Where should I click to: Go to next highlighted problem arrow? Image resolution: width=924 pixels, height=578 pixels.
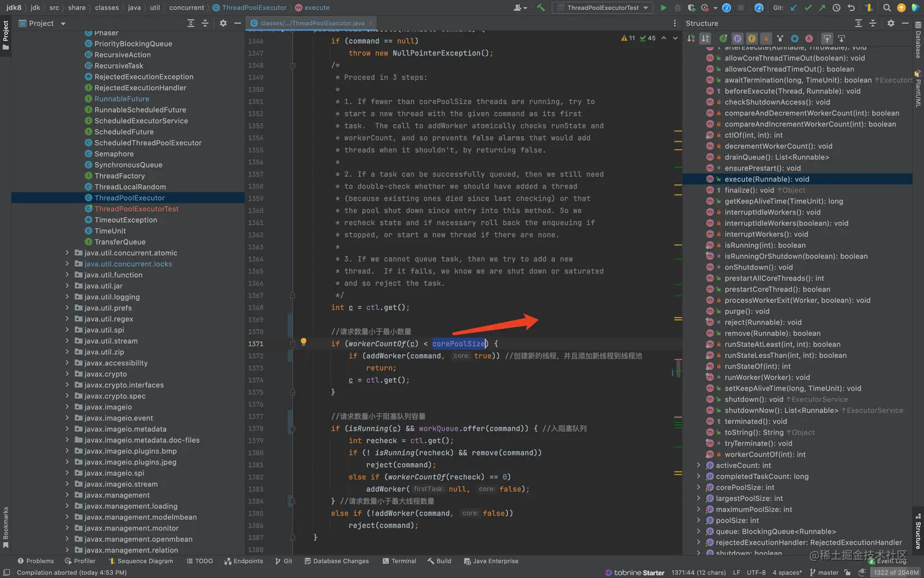(x=675, y=38)
